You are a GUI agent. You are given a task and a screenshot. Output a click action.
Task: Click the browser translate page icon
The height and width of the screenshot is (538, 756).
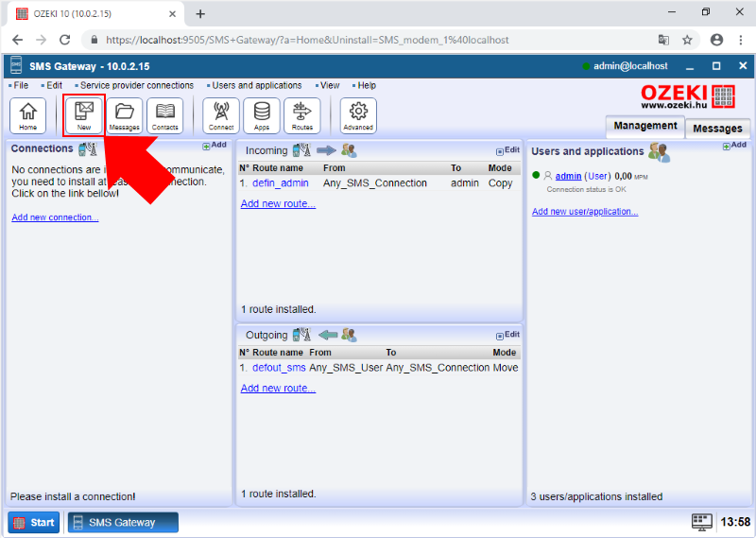pos(663,40)
